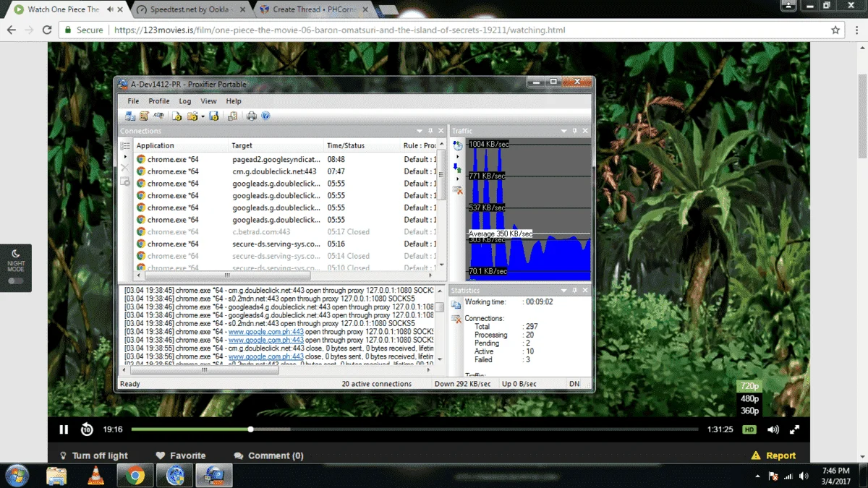Sort connections by Target column header
This screenshot has height=488, width=868.
point(276,145)
